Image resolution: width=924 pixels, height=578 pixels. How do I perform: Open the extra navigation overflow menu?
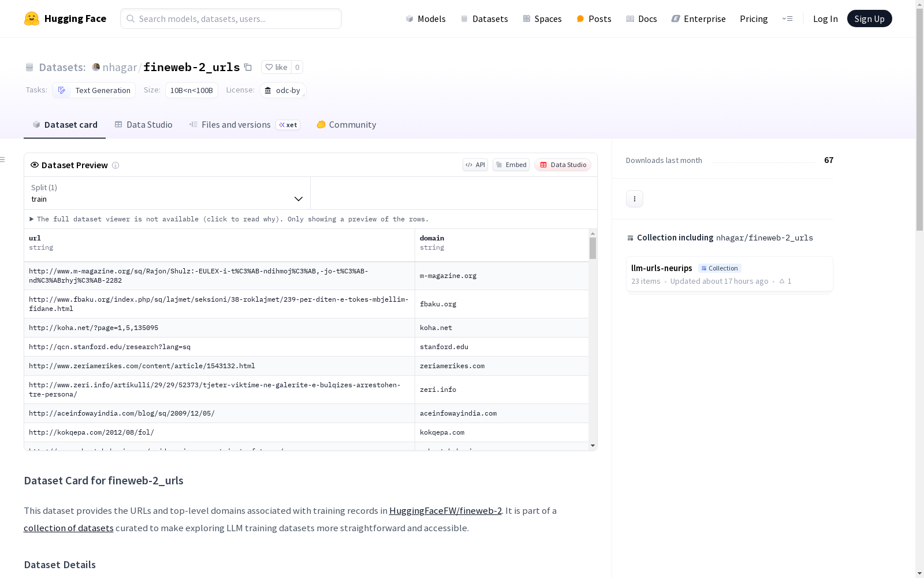tap(788, 18)
